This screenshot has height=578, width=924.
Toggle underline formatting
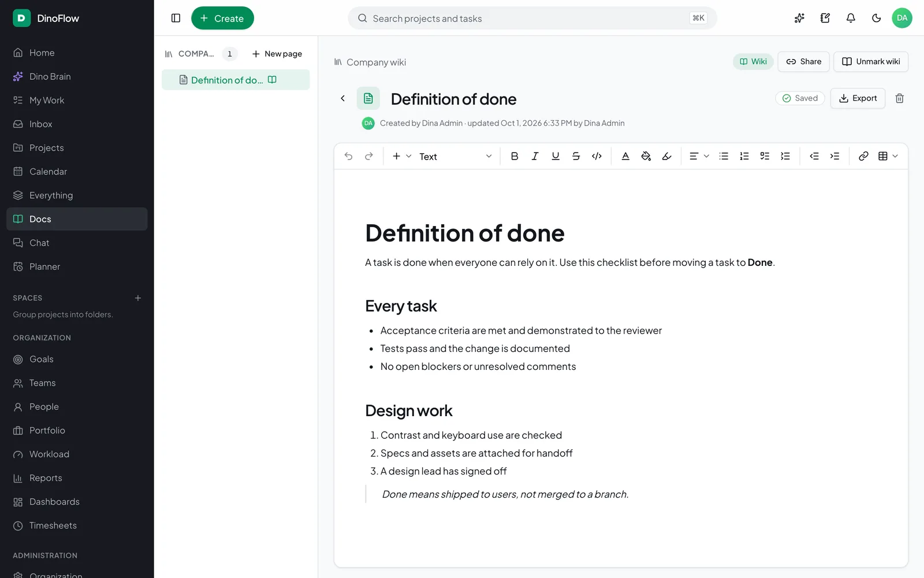coord(556,156)
